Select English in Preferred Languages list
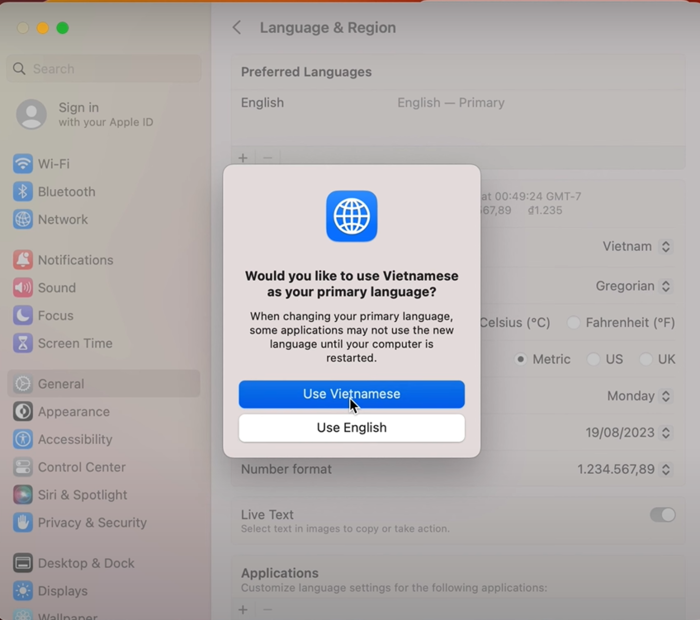The width and height of the screenshot is (700, 620). click(x=458, y=103)
